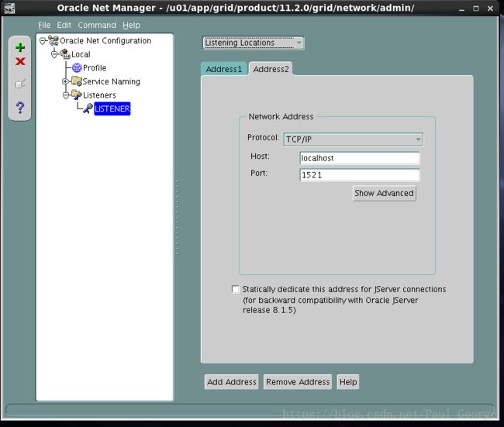Switch to the Address2 tab

click(x=271, y=69)
